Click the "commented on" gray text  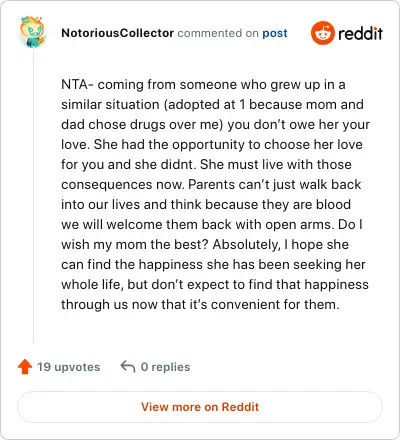(218, 33)
